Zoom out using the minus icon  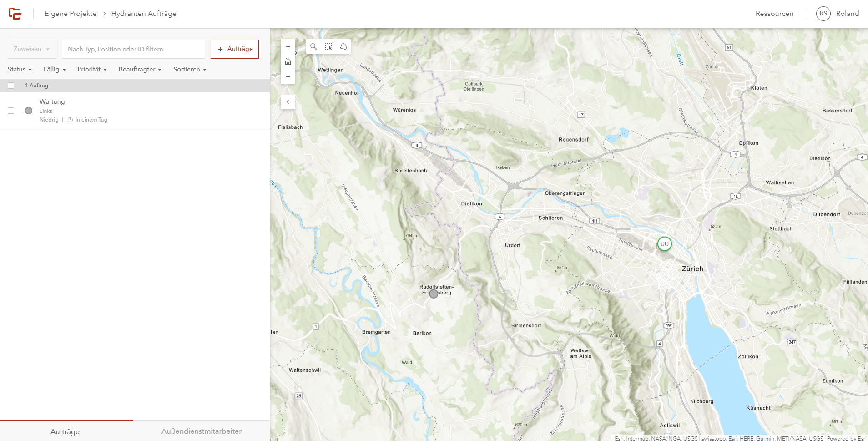pos(288,76)
